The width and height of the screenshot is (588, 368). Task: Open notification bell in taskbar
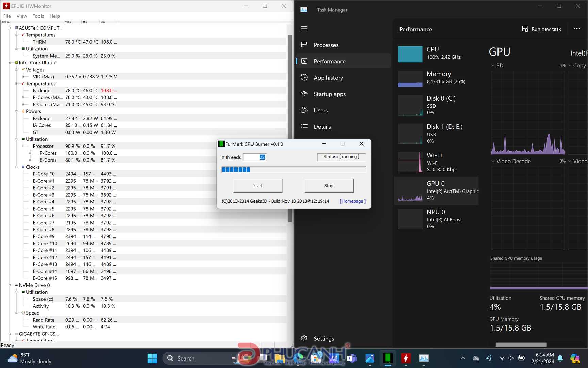[560, 358]
